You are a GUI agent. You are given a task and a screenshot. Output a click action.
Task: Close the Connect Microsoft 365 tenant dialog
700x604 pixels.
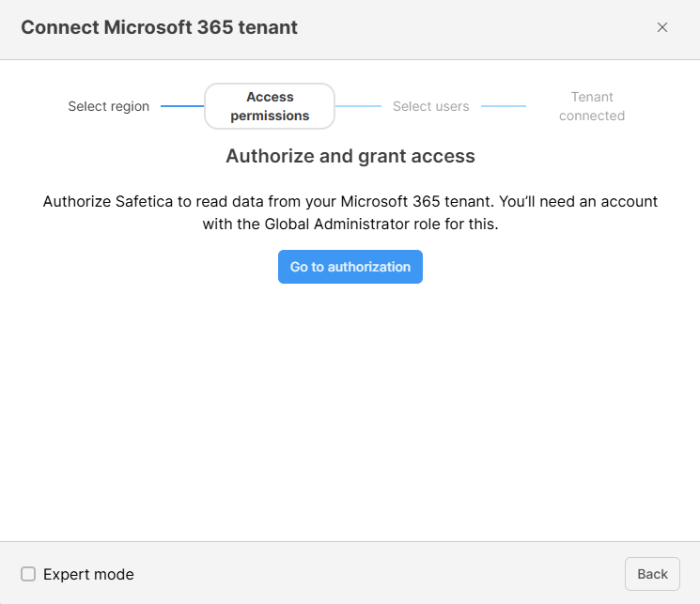pos(662,27)
